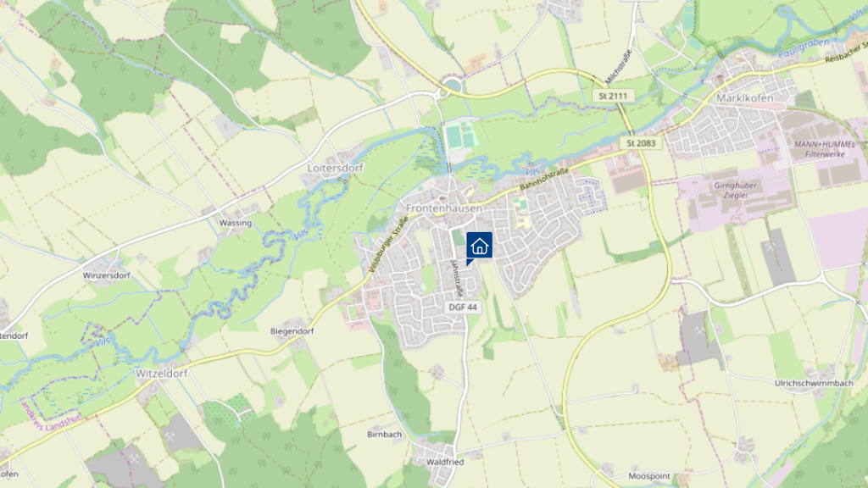The width and height of the screenshot is (868, 488).
Task: Click the green sports field pitches
Action: coord(460,136)
